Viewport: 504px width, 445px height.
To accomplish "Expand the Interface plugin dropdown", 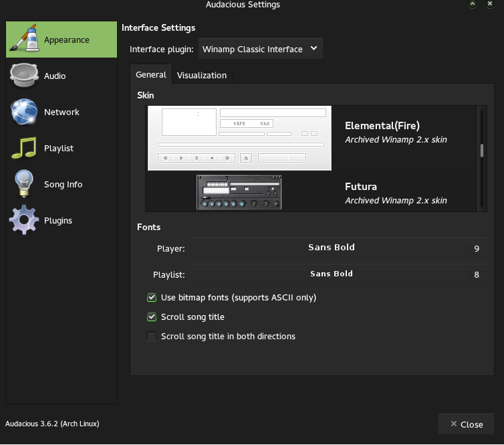I will 261,49.
